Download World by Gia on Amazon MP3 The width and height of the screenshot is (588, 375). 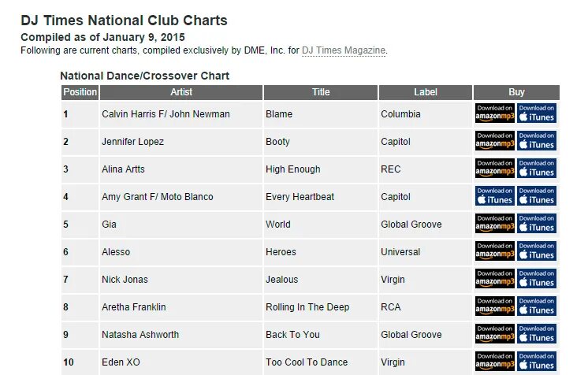click(495, 224)
